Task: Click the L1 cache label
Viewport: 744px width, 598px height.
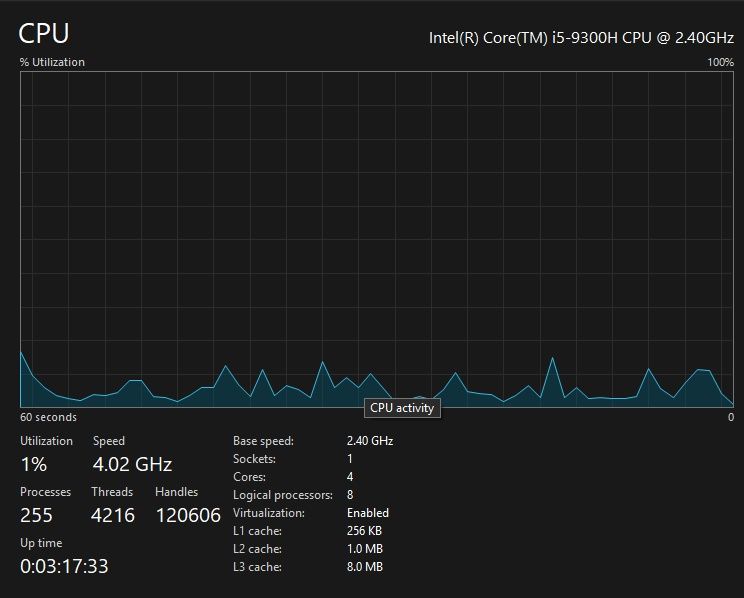Action: [258, 531]
